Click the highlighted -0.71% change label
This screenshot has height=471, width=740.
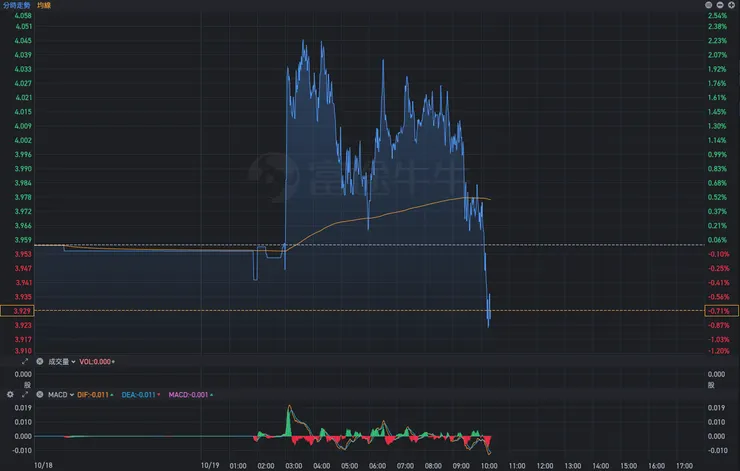pyautogui.click(x=721, y=311)
